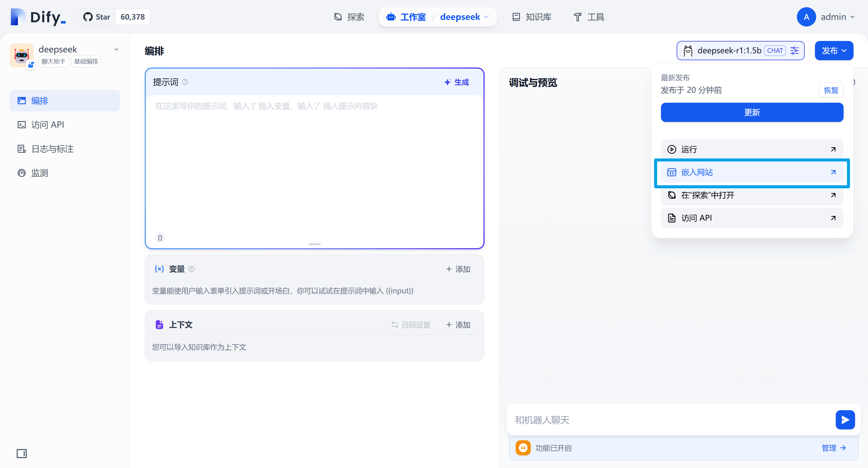
Task: Click the help icon beside 变量
Action: pyautogui.click(x=191, y=269)
